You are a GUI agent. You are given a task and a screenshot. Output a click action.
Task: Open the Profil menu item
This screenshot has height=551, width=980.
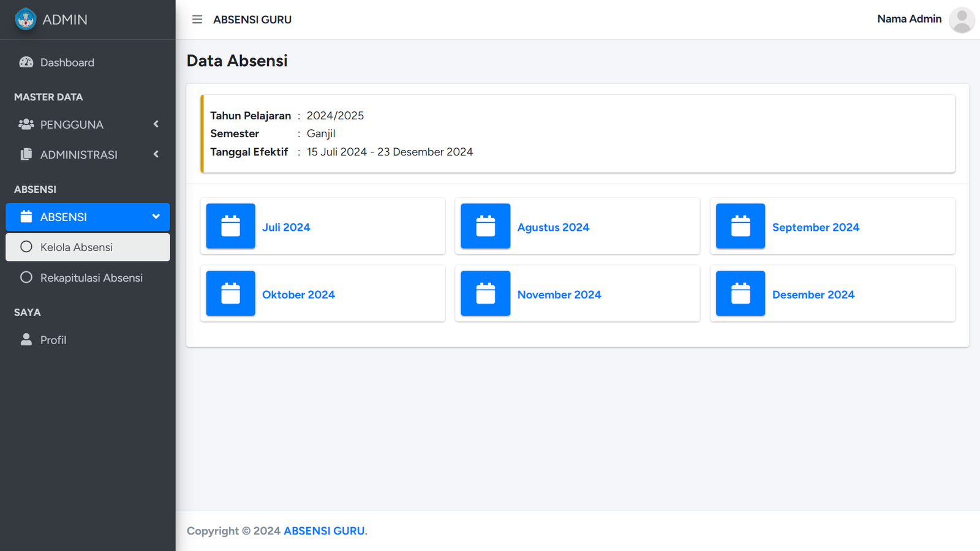point(53,340)
